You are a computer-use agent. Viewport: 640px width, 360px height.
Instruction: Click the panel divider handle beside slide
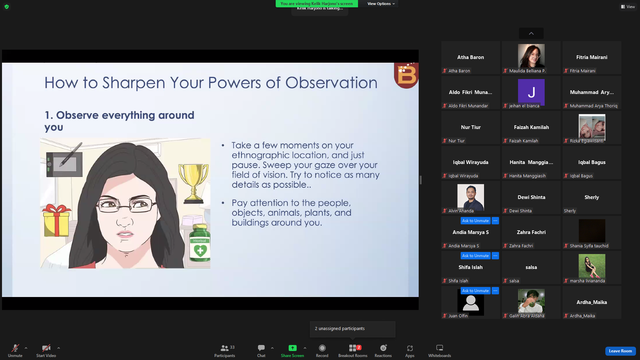tap(420, 180)
